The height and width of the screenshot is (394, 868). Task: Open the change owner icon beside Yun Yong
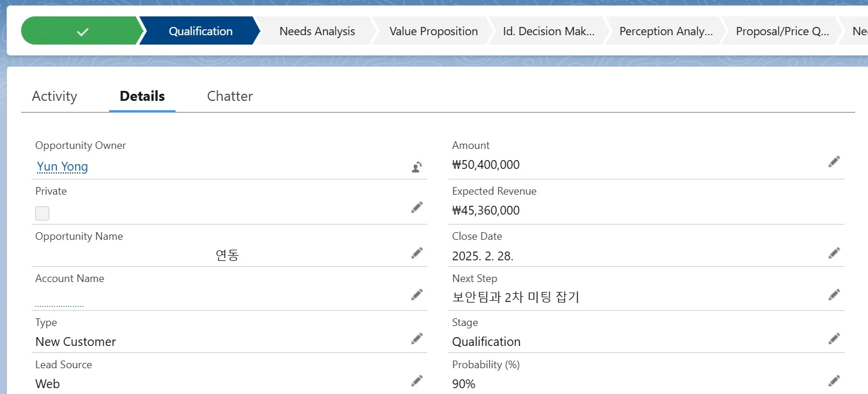(416, 167)
